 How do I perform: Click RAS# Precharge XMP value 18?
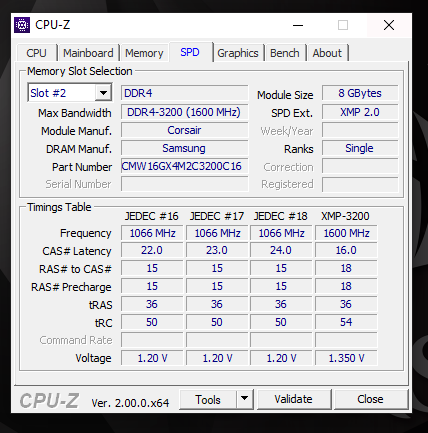tap(346, 286)
